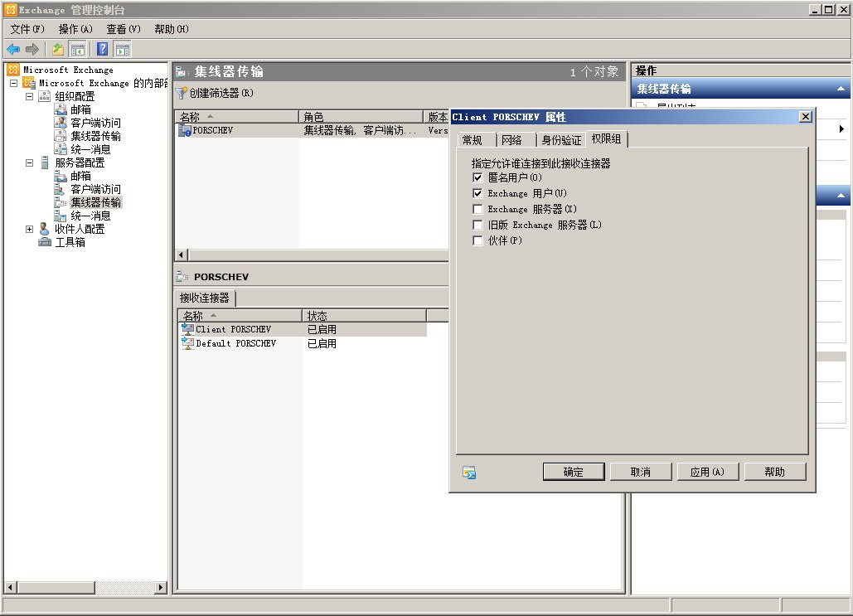Click the 帮助 button in the dialog

click(x=774, y=472)
